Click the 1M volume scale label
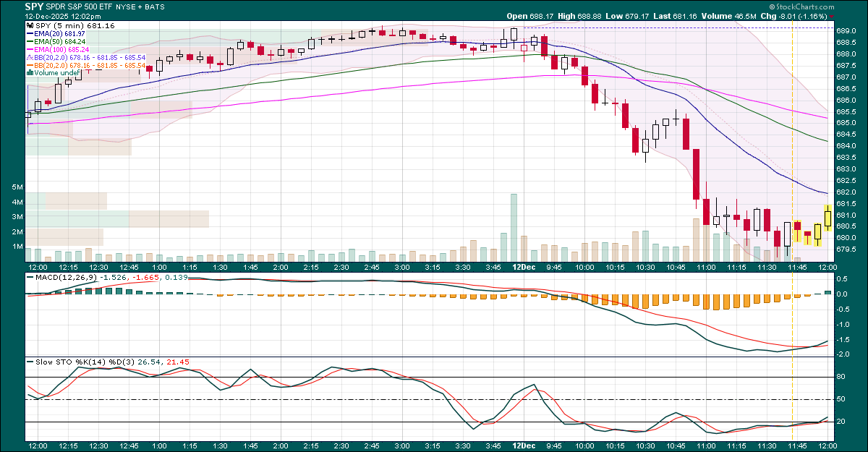The image size is (868, 452). point(19,247)
